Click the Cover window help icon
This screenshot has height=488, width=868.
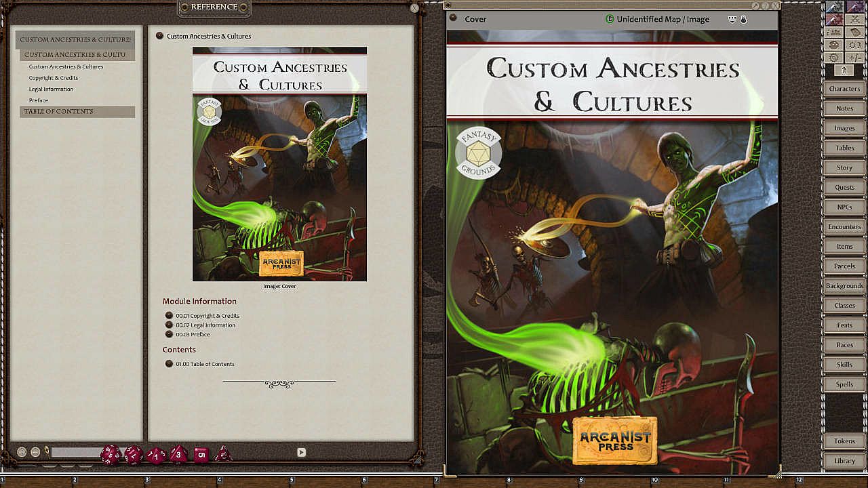coord(766,5)
